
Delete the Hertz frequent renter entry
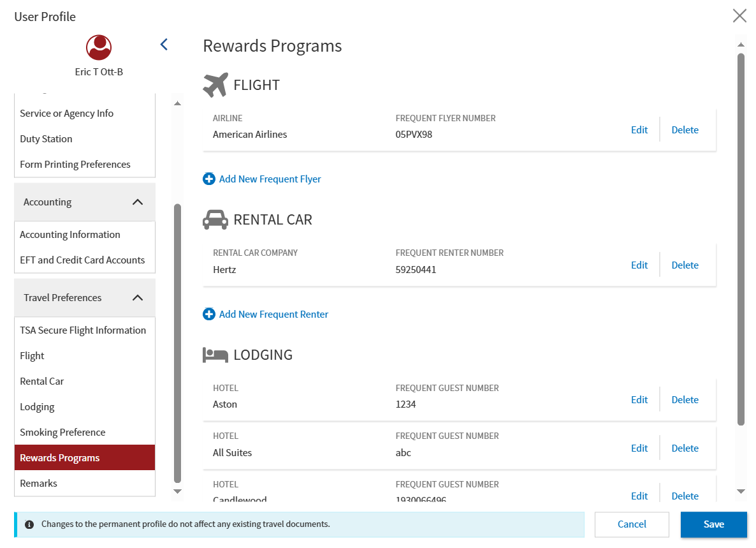685,265
